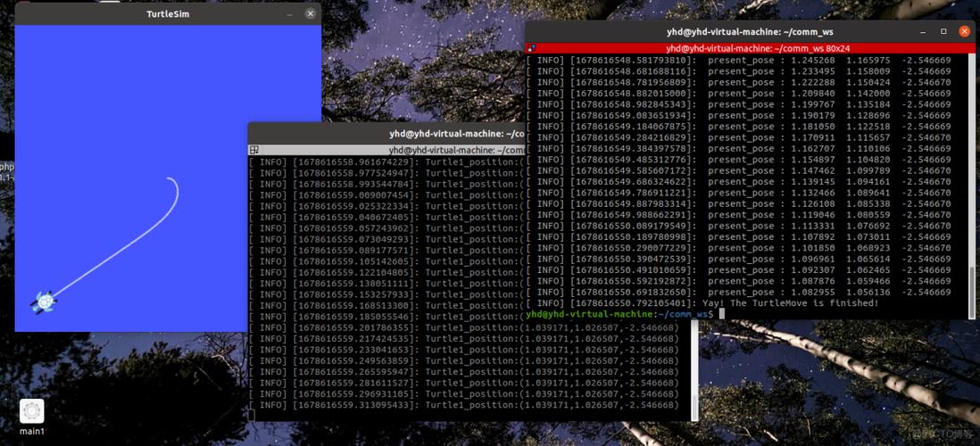Click the right terminal's vertical scrollbar
Viewport: 980px width, 446px height.
[970, 186]
